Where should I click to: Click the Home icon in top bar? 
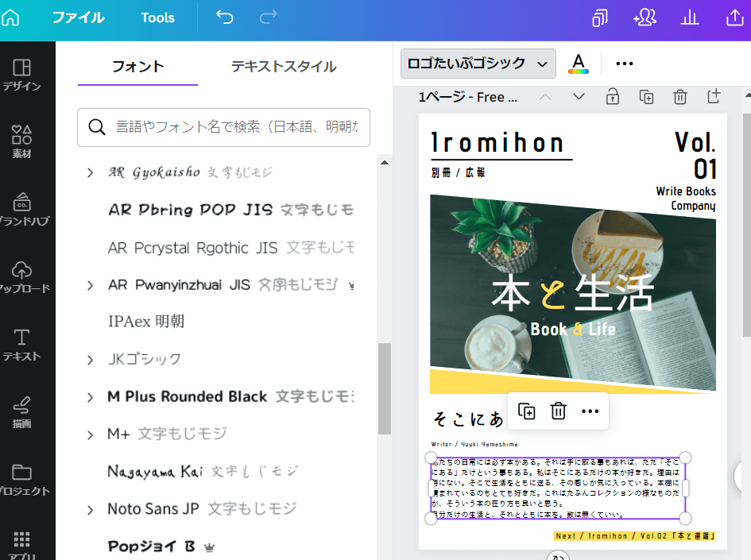(11, 17)
